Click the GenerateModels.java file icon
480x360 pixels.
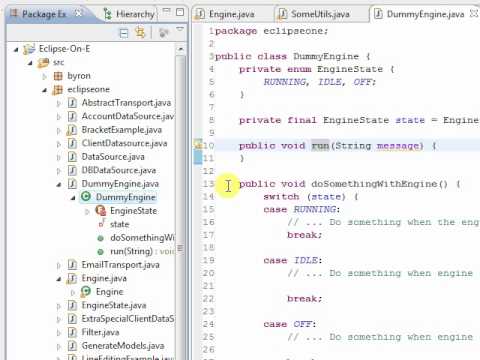point(72,346)
